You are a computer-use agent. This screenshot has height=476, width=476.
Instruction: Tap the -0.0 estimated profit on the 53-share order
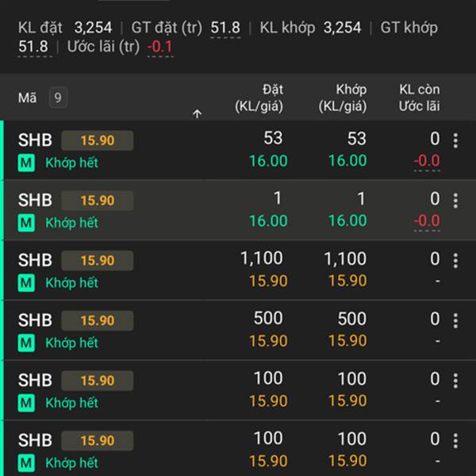point(427,160)
